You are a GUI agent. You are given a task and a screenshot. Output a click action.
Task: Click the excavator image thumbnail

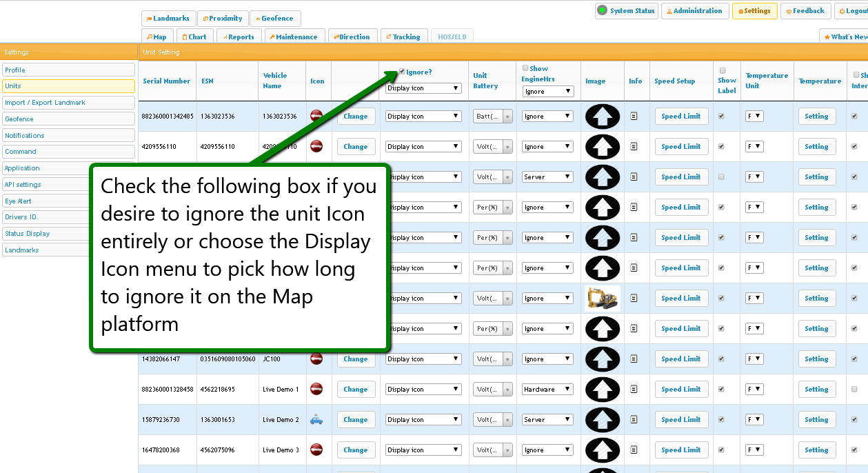[602, 299]
